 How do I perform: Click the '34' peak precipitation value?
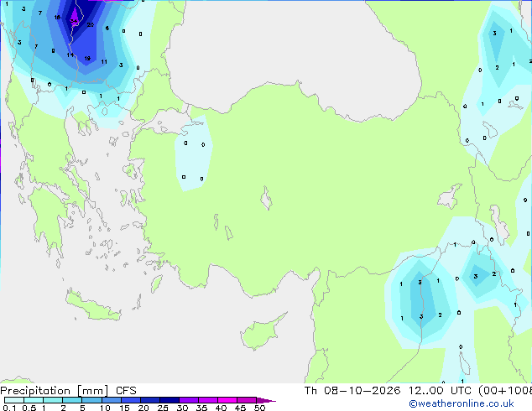coord(74,21)
